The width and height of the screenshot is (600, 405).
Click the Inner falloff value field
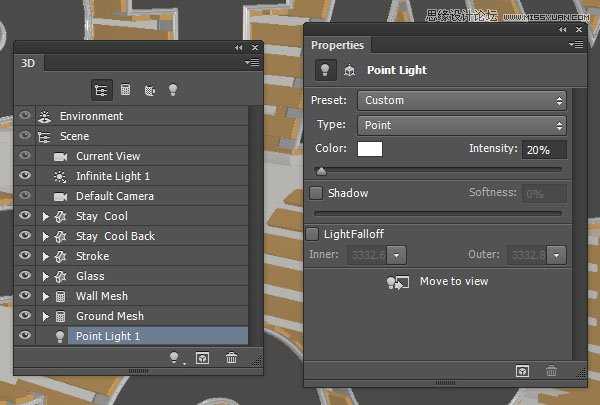(367, 255)
